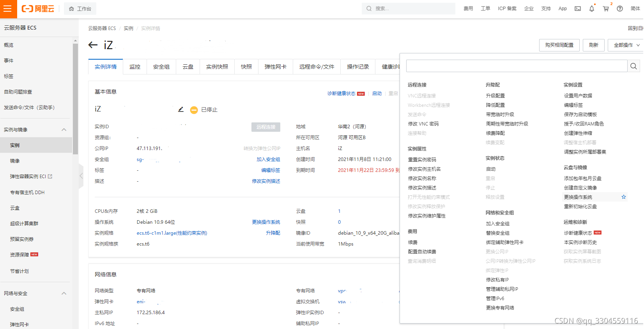This screenshot has width=644, height=329.
Task: Select 更换专有网络 menu item
Action: pos(500,308)
